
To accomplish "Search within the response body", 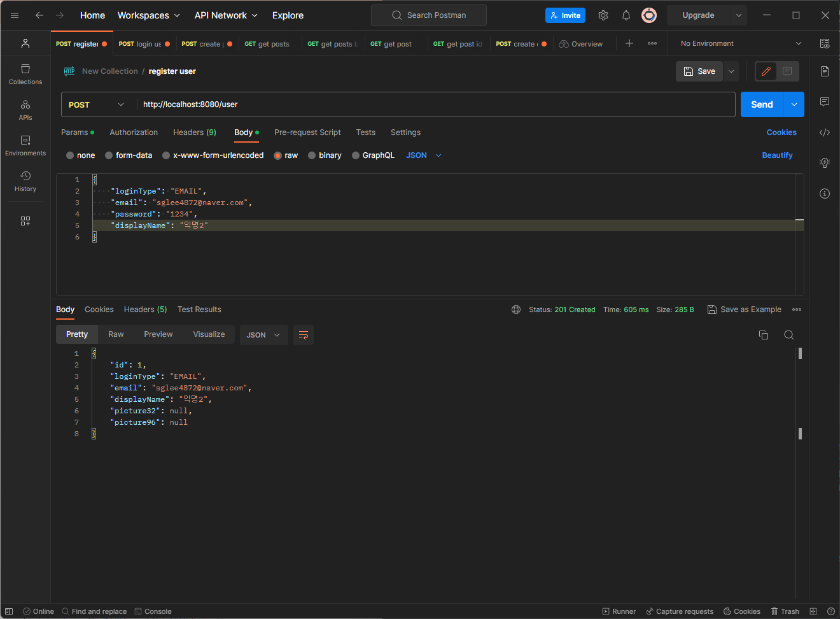I will click(789, 335).
